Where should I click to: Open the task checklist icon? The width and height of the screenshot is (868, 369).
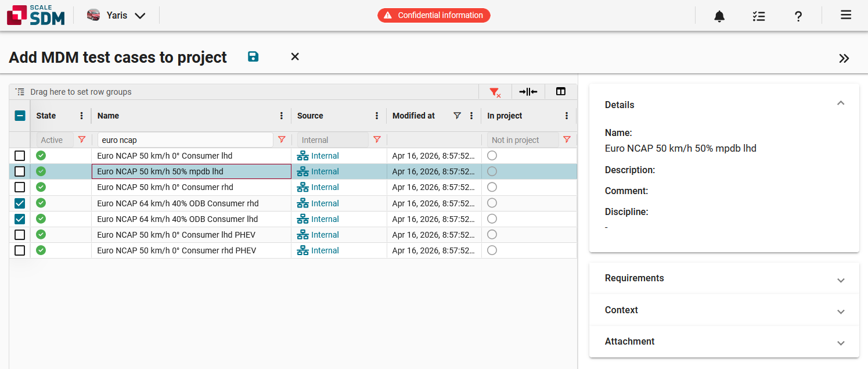coord(758,16)
